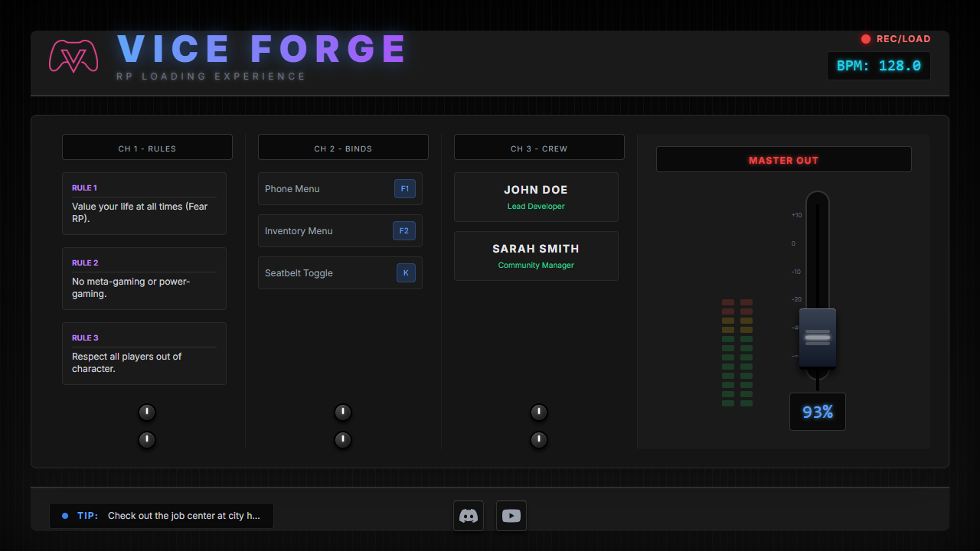Click the Rule 3 respect players card
Viewport: 980px width, 551px height.
pyautogui.click(x=144, y=354)
